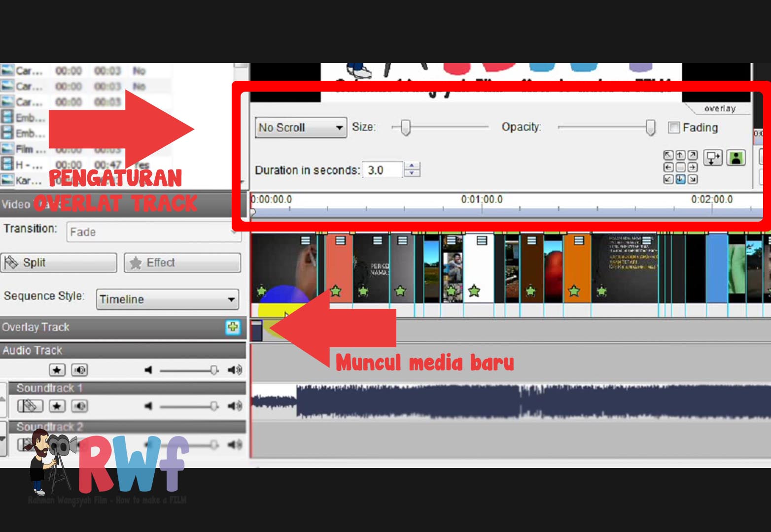Viewport: 771px width, 532px height.
Task: Toggle mute on Soundtrack 1 speaker icon
Action: coord(80,406)
